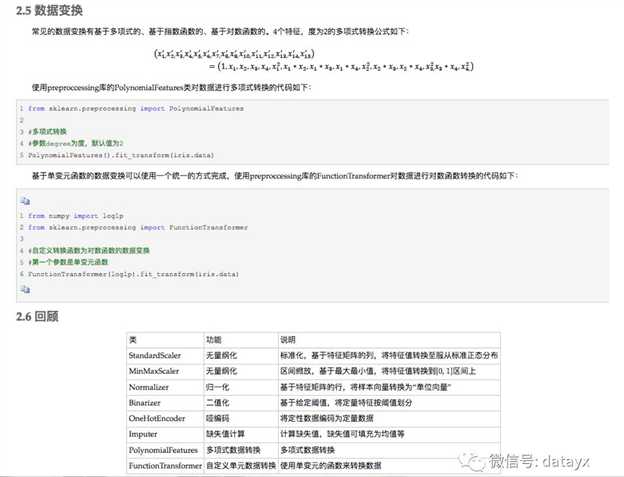Screen dimensions: 624x477
Task: Click the comment "#第一个参数是单变元函数"
Action: [x=68, y=262]
